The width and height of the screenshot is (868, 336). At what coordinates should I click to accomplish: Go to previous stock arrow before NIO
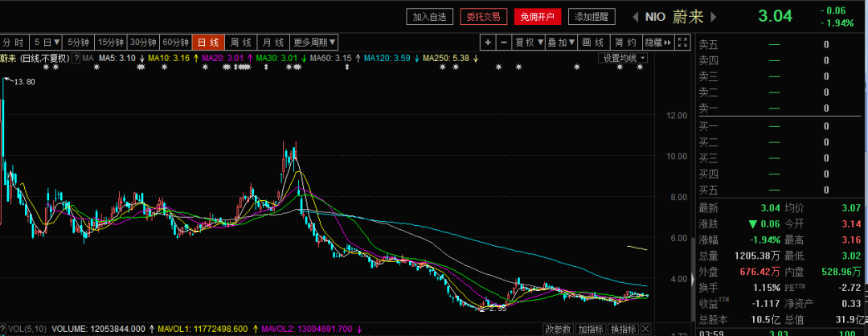(636, 17)
